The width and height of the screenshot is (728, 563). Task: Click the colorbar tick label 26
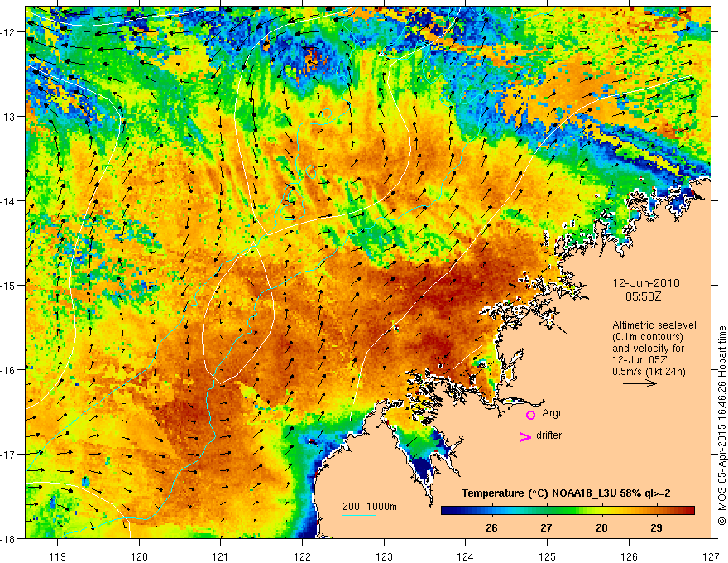coord(491,527)
